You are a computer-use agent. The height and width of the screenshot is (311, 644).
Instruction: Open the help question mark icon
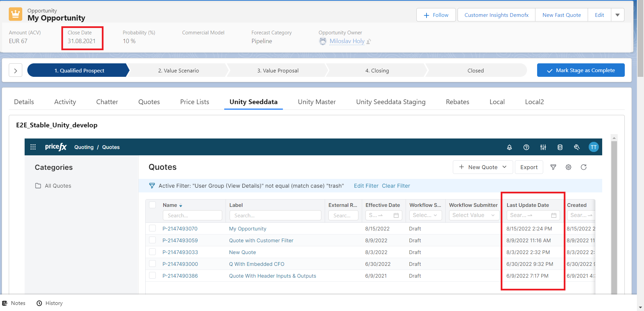click(526, 147)
